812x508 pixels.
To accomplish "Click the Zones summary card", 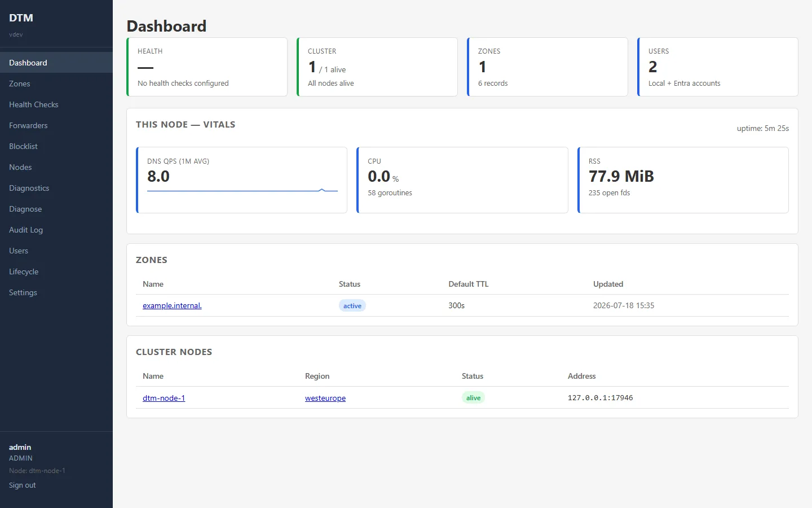I will 548,67.
